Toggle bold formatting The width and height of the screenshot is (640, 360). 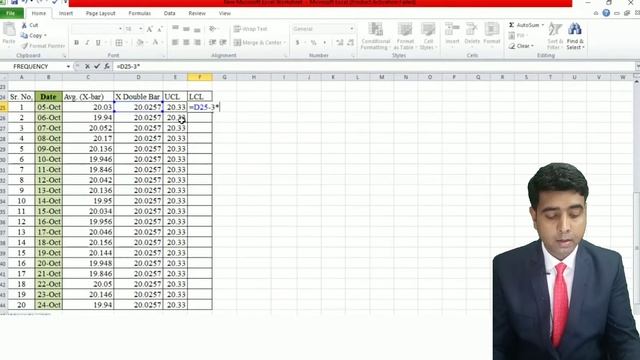point(76,42)
